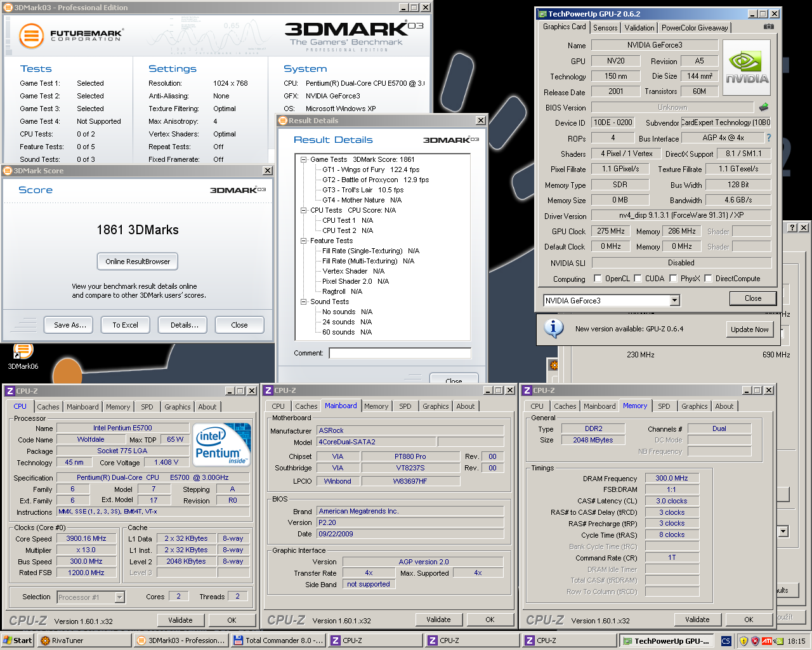Click the Close button in GPU-Z

[753, 298]
